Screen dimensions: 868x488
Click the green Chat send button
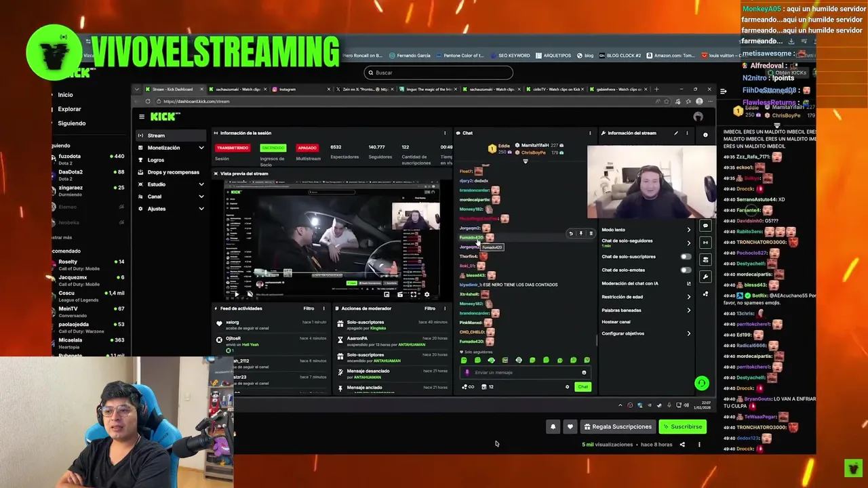pos(583,387)
